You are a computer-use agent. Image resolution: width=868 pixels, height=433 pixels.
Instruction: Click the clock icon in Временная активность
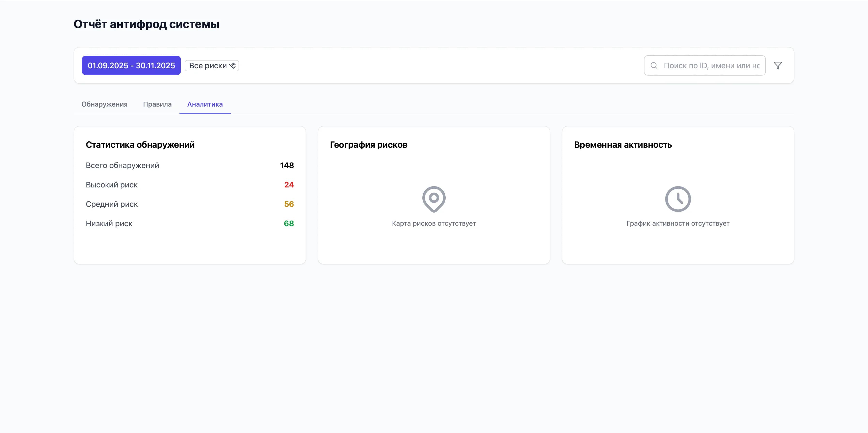(x=678, y=199)
